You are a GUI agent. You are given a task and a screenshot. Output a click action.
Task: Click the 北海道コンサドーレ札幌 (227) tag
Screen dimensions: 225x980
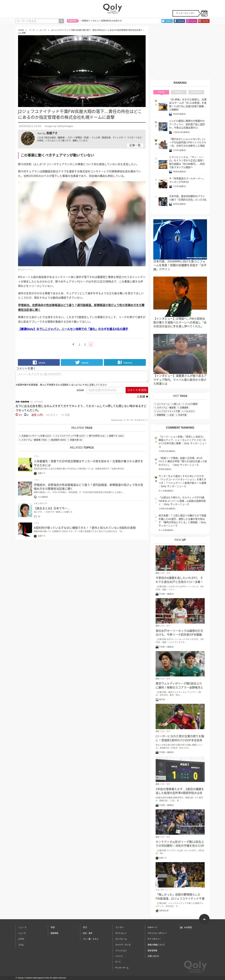35,436
